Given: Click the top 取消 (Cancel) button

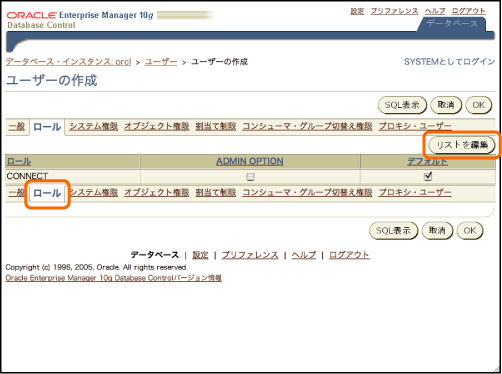Looking at the screenshot, I should point(446,105).
